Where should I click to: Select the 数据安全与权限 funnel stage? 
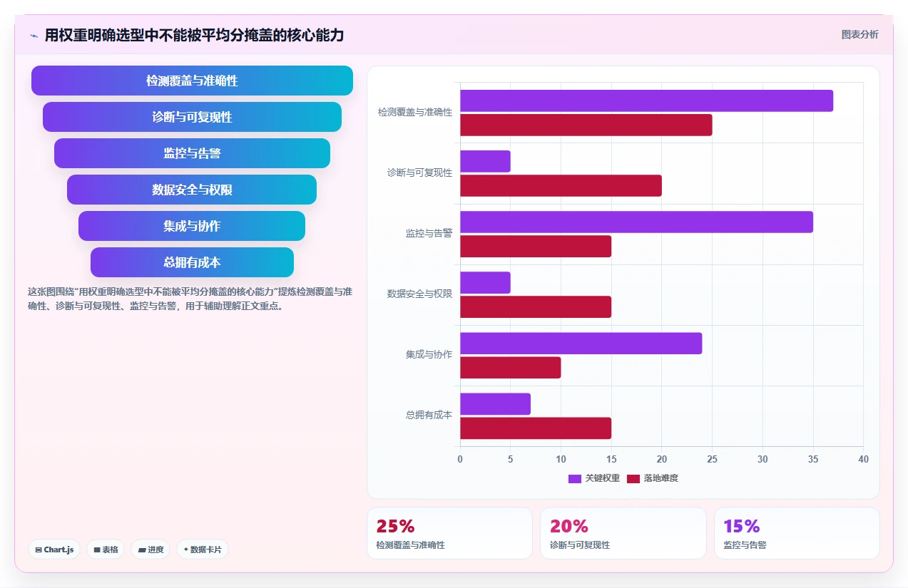point(192,190)
